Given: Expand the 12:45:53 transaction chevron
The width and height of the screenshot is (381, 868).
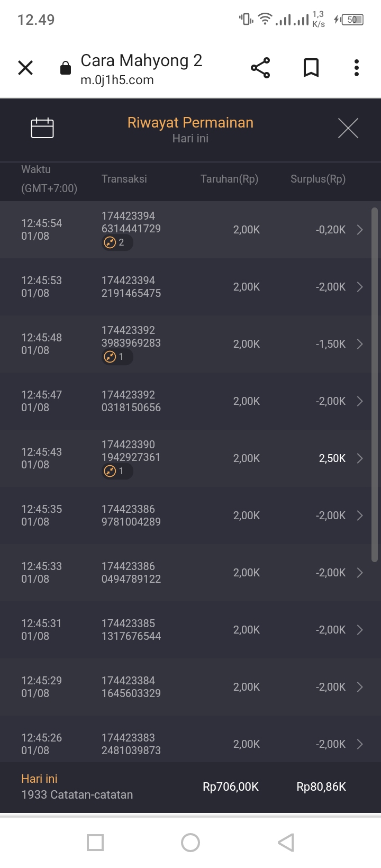Looking at the screenshot, I should pos(360,287).
